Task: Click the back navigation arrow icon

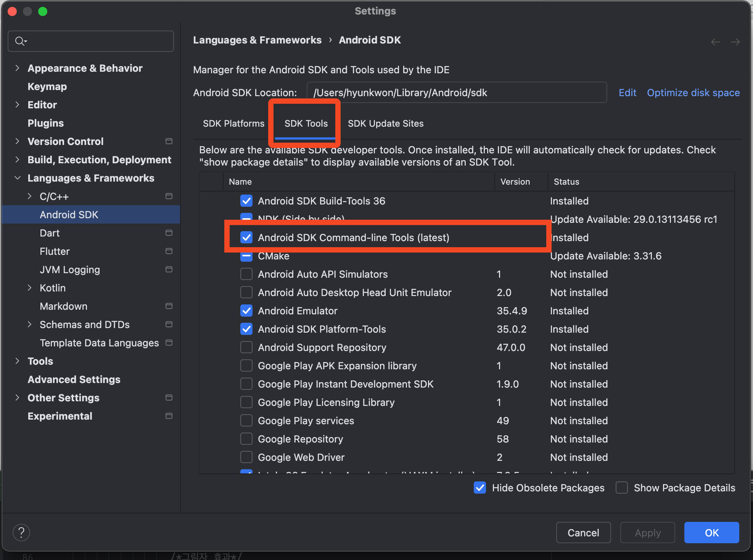Action: [x=716, y=42]
